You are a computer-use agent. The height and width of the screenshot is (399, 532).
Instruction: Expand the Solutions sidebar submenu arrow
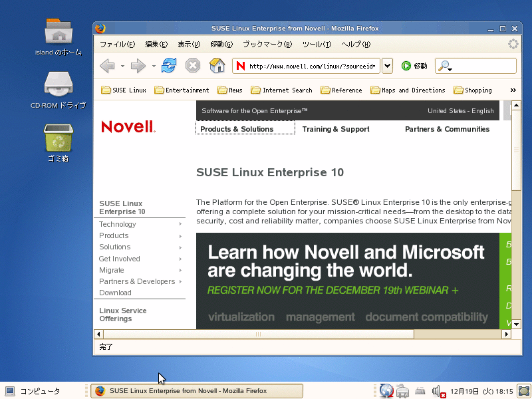(180, 247)
